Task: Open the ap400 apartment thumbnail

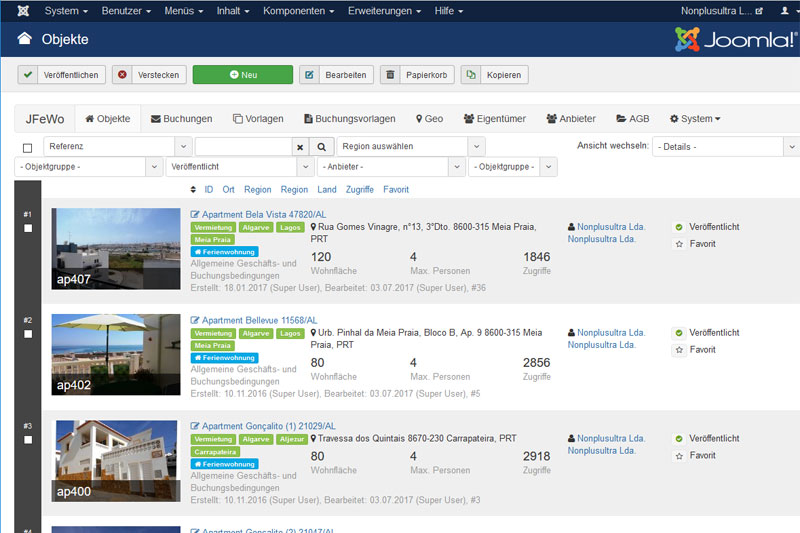Action: [x=116, y=461]
